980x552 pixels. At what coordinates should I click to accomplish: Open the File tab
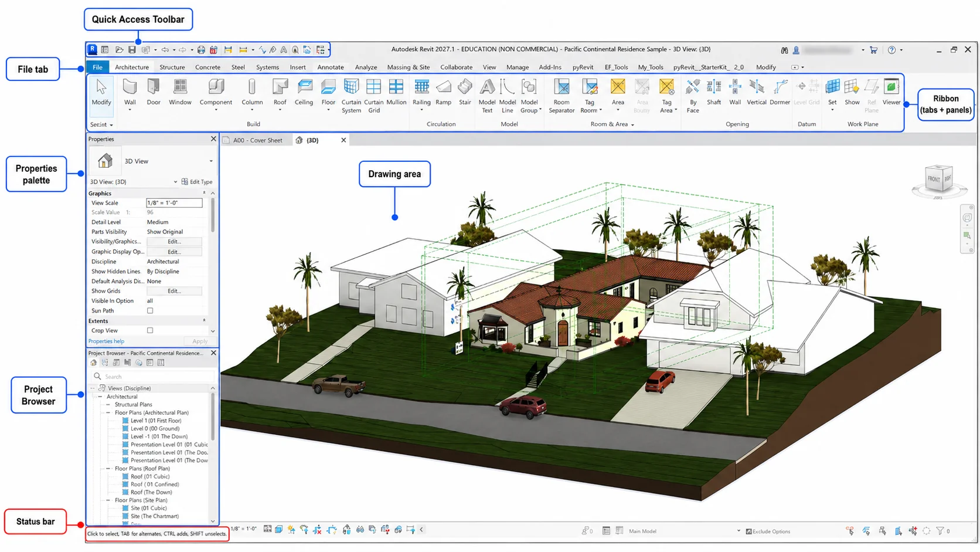click(x=97, y=67)
